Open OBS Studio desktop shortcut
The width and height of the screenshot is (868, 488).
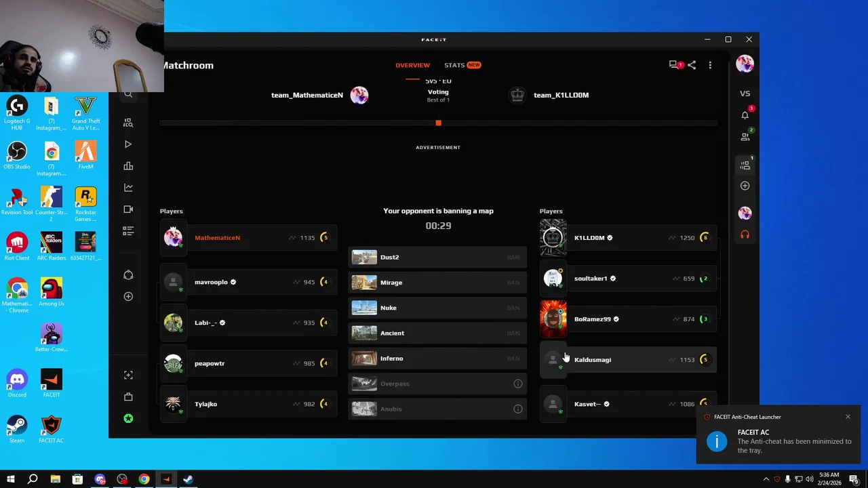point(17,155)
